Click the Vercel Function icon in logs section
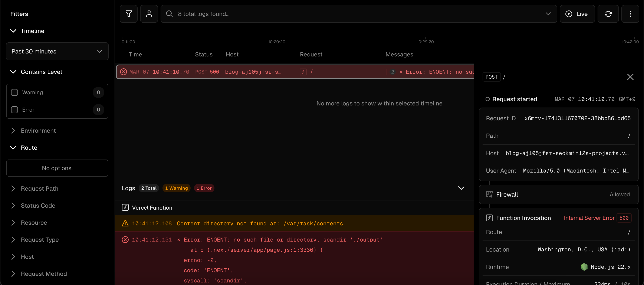Image resolution: width=644 pixels, height=285 pixels. pyautogui.click(x=125, y=207)
